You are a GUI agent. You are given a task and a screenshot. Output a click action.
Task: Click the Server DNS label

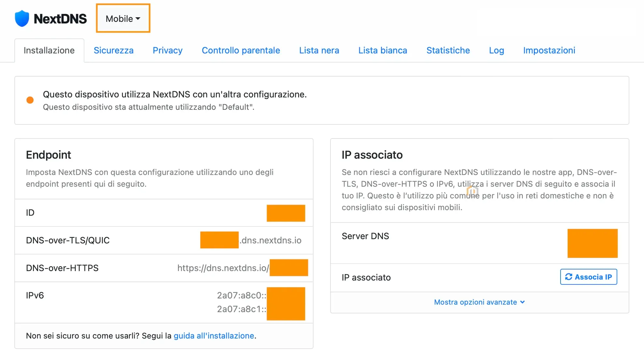(x=365, y=236)
